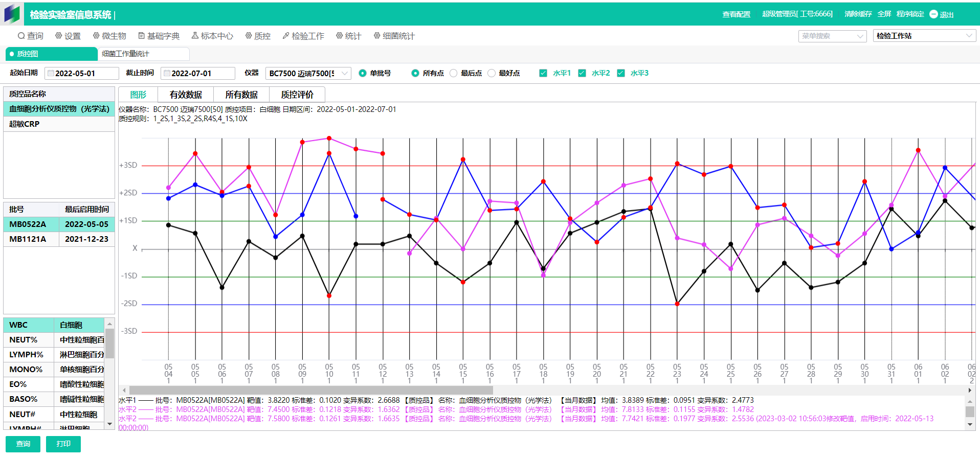This screenshot has width=980, height=458.
Task: Click 最后启用时间 column header
Action: click(x=86, y=209)
